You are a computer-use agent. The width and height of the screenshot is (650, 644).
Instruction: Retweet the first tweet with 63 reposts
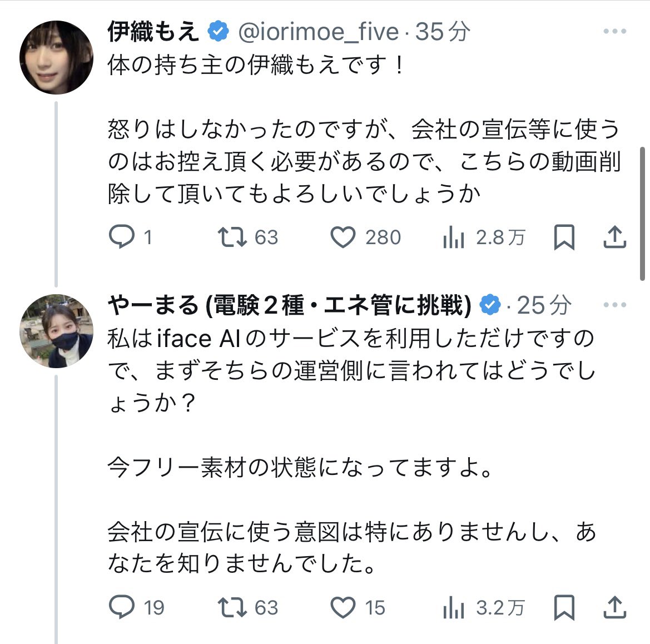232,238
